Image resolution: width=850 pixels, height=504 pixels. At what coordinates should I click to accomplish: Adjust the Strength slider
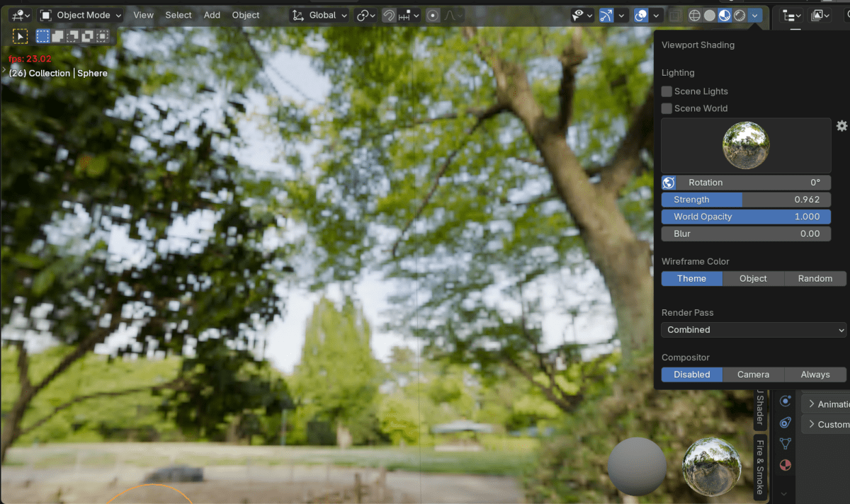pos(746,200)
